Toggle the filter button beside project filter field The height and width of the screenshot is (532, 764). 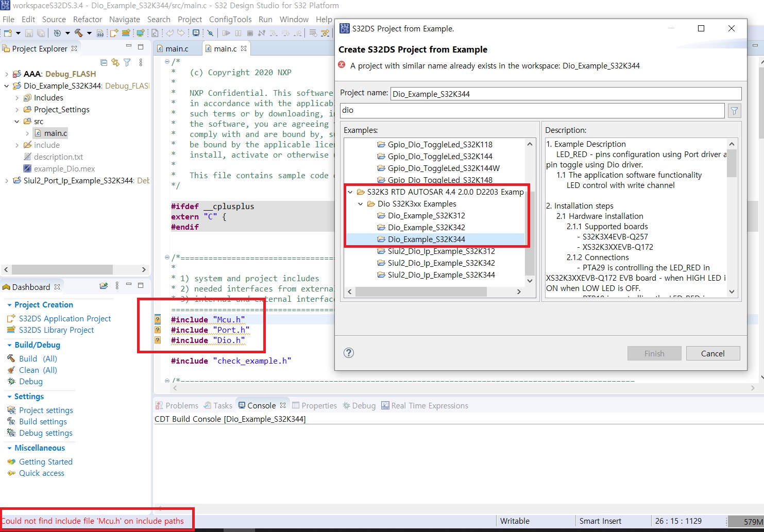click(735, 110)
